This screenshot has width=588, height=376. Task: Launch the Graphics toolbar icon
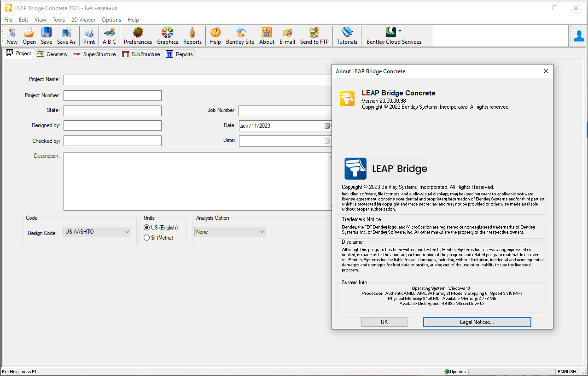coord(168,36)
